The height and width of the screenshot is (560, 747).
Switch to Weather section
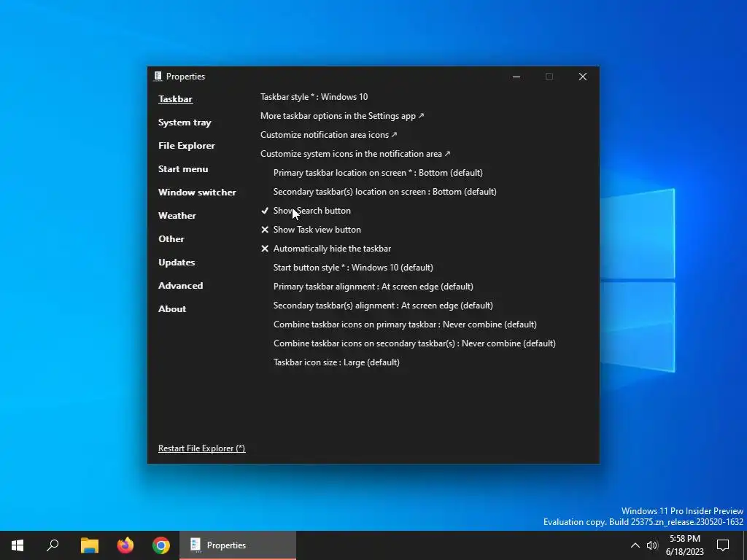(177, 216)
